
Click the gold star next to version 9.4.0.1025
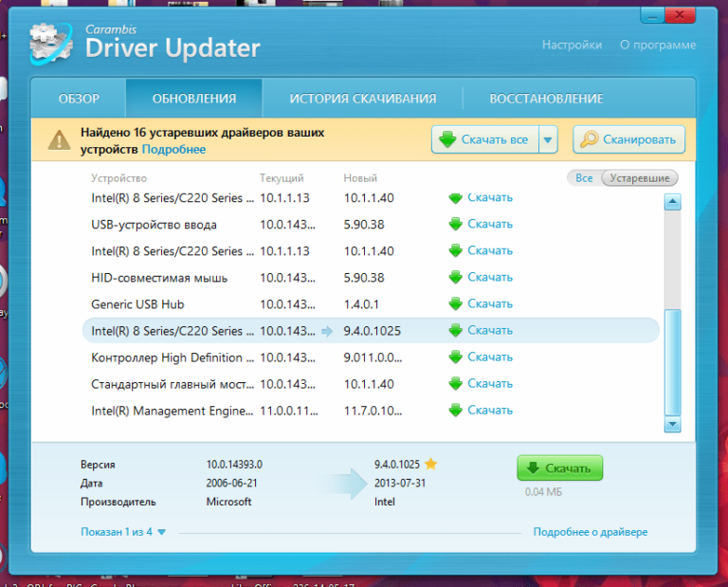[430, 465]
